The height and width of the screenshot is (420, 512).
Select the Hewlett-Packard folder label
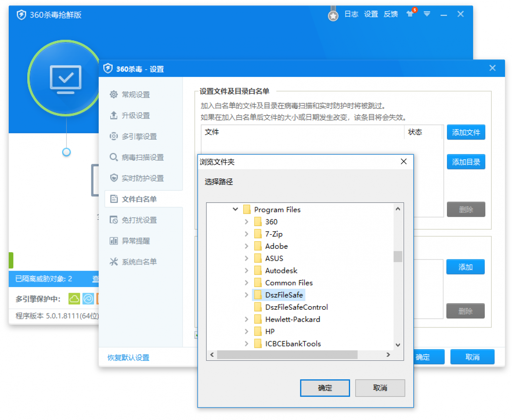(293, 319)
